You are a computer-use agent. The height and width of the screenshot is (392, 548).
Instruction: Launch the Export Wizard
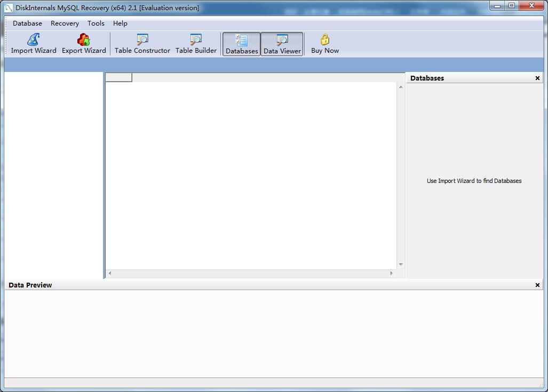84,44
